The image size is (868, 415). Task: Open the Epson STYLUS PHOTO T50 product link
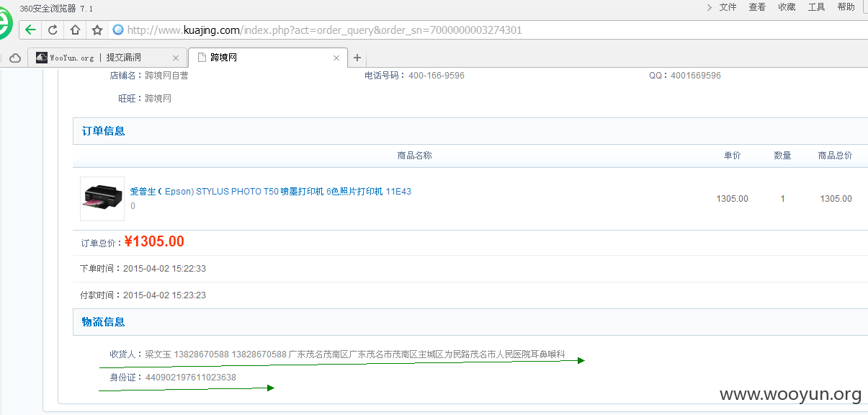coord(270,192)
